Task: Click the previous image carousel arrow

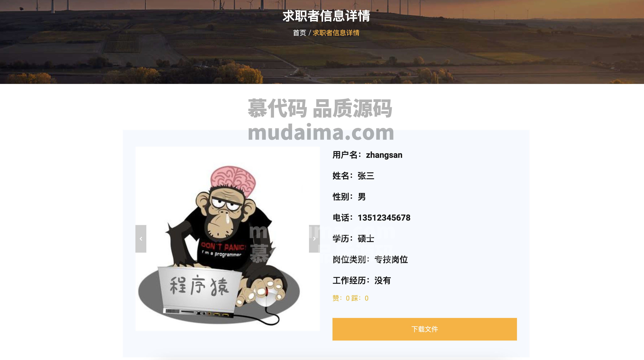Action: pos(141,239)
